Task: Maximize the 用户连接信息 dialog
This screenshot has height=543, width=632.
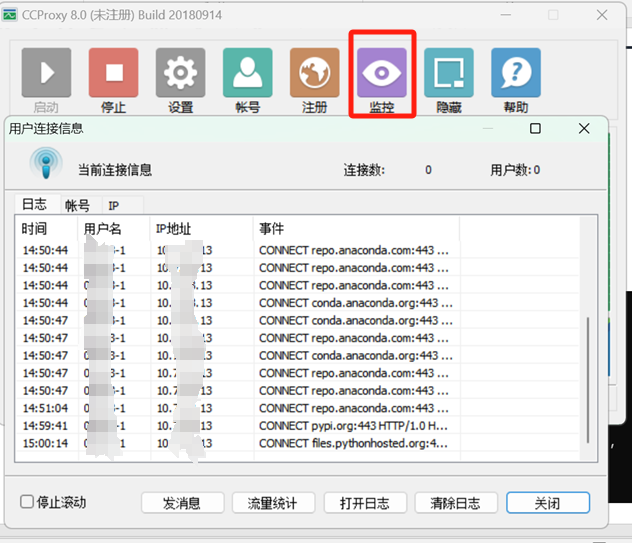Action: [535, 129]
